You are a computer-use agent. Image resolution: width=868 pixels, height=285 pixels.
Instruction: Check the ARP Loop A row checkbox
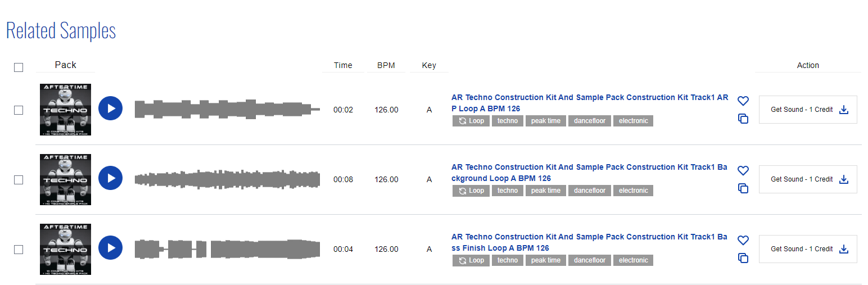coord(19,110)
